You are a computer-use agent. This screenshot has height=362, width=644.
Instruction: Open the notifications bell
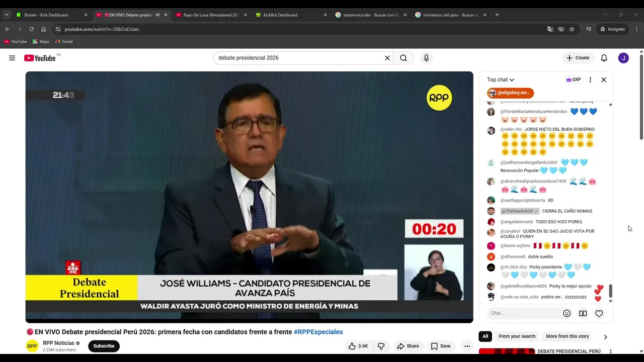pos(604,58)
